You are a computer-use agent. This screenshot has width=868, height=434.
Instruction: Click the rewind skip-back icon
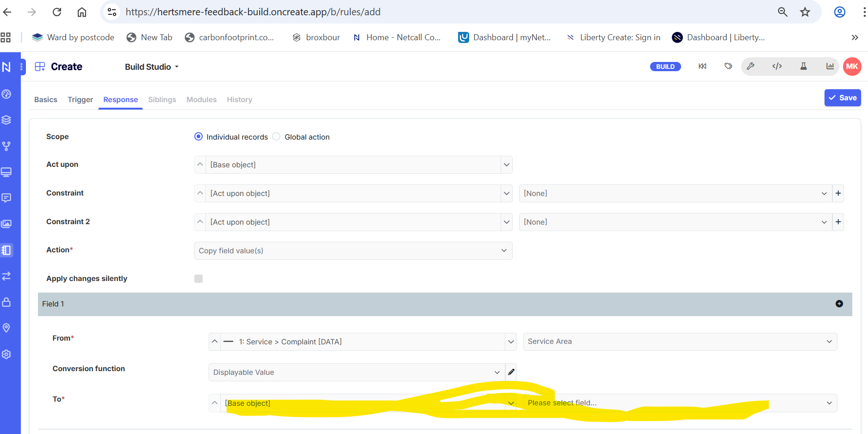pos(702,67)
